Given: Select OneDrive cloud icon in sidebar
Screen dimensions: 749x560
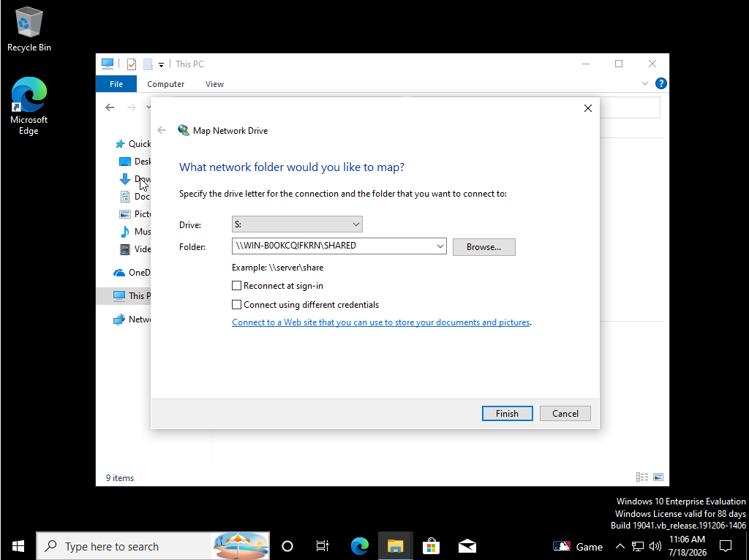Looking at the screenshot, I should pyautogui.click(x=119, y=273).
